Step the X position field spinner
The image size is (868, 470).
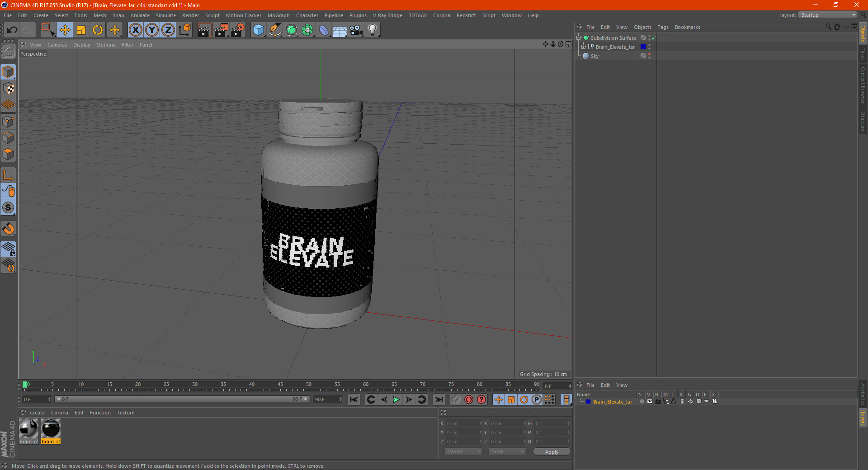pos(481,423)
